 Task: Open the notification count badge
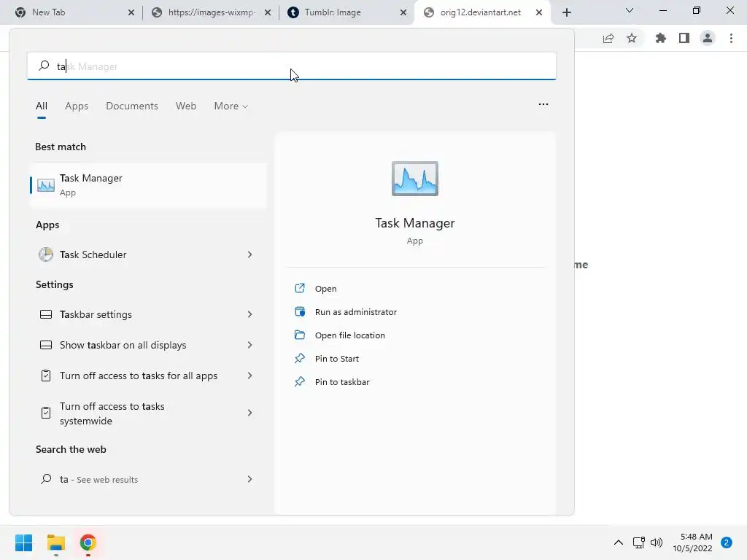[x=727, y=542]
